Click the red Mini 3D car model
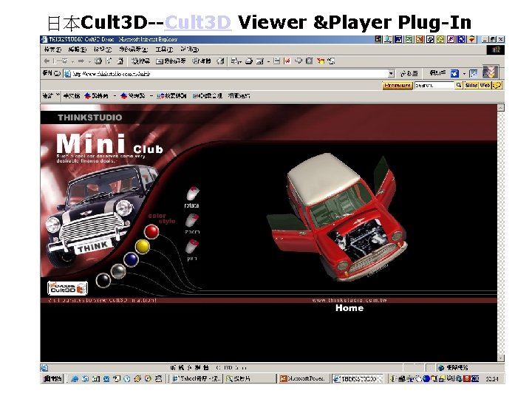 tap(338, 217)
